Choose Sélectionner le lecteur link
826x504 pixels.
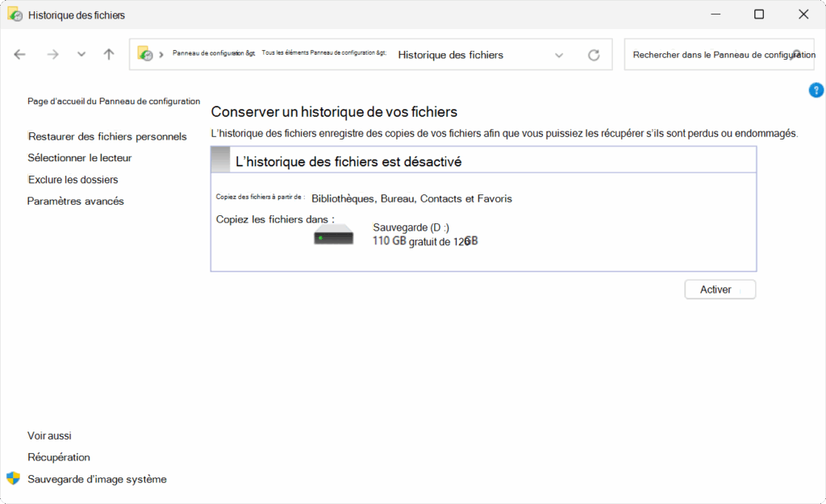coord(80,158)
